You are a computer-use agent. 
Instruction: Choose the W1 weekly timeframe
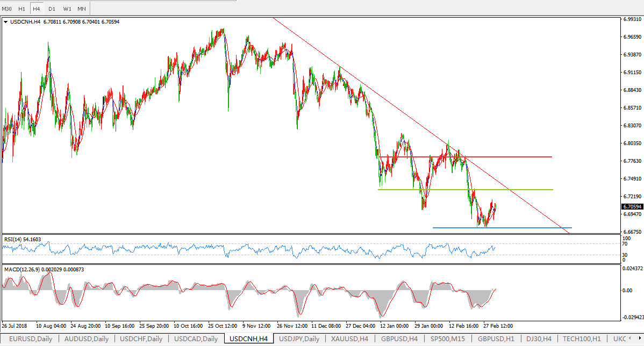67,9
